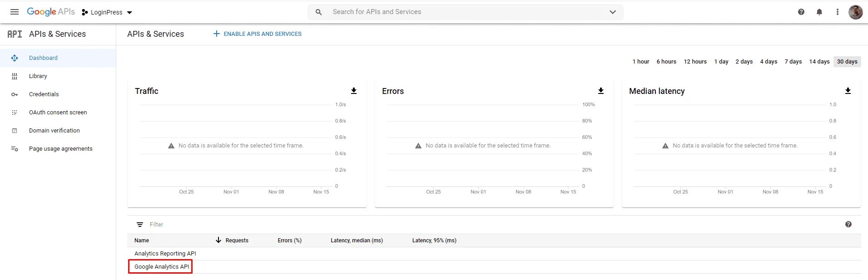Screen dimensions: 868x280
Task: Select the 7 days time range
Action: click(x=793, y=61)
